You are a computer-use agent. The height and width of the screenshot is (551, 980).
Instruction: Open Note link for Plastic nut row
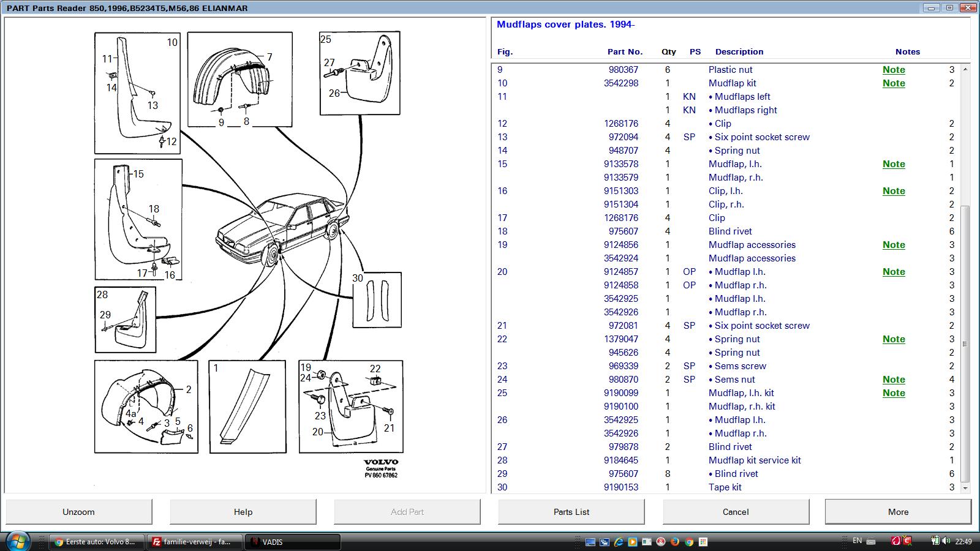(x=893, y=70)
